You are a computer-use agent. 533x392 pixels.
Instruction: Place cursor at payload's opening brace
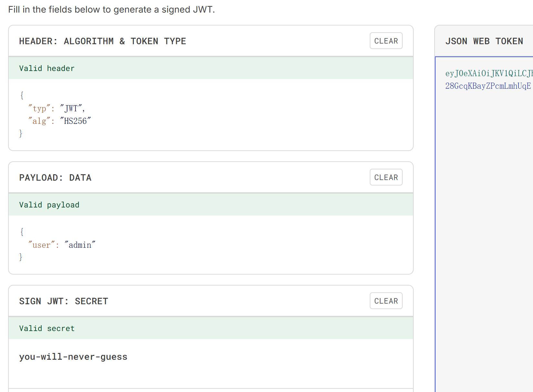[x=22, y=232]
